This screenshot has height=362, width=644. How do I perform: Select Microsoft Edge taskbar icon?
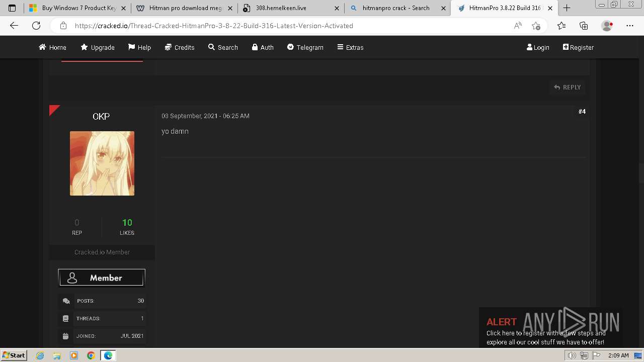(108, 355)
